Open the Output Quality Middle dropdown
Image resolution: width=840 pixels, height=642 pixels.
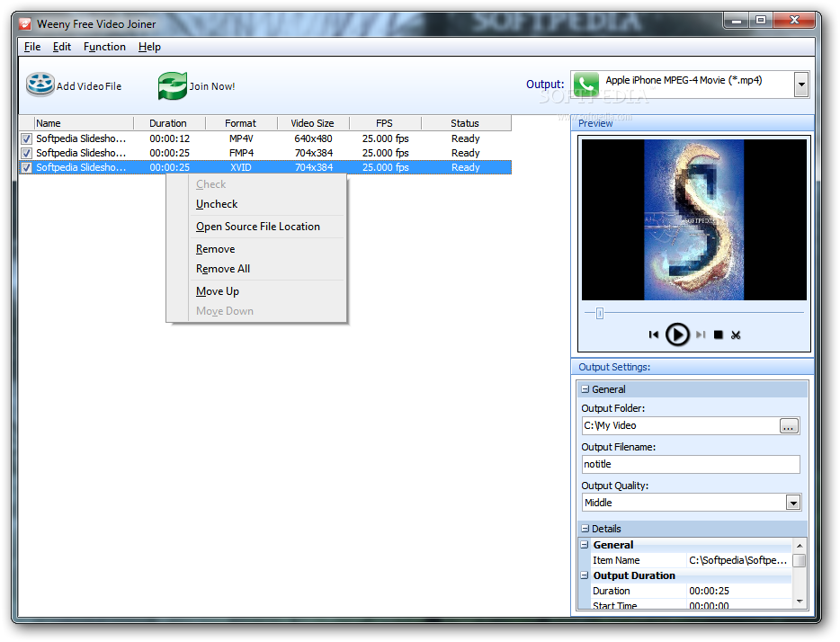793,503
